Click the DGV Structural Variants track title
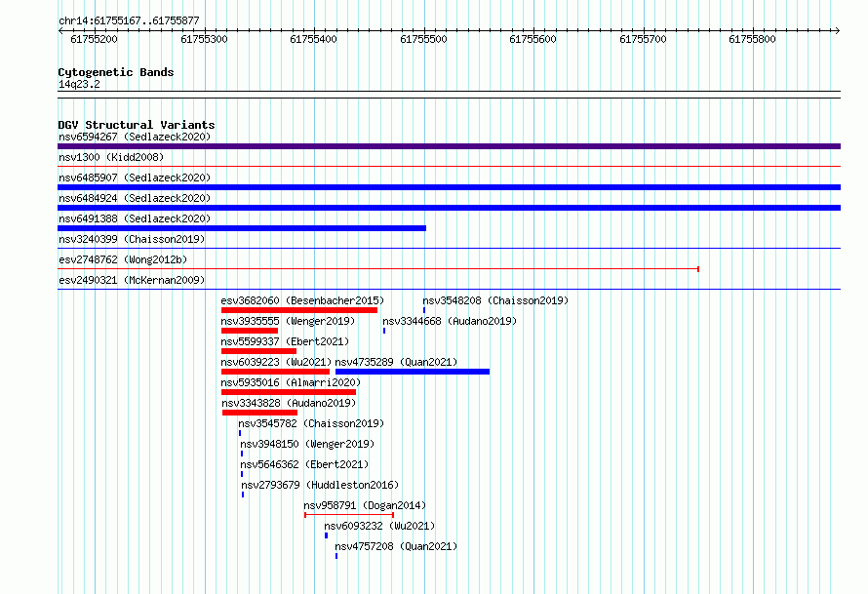The image size is (868, 594). [x=137, y=125]
